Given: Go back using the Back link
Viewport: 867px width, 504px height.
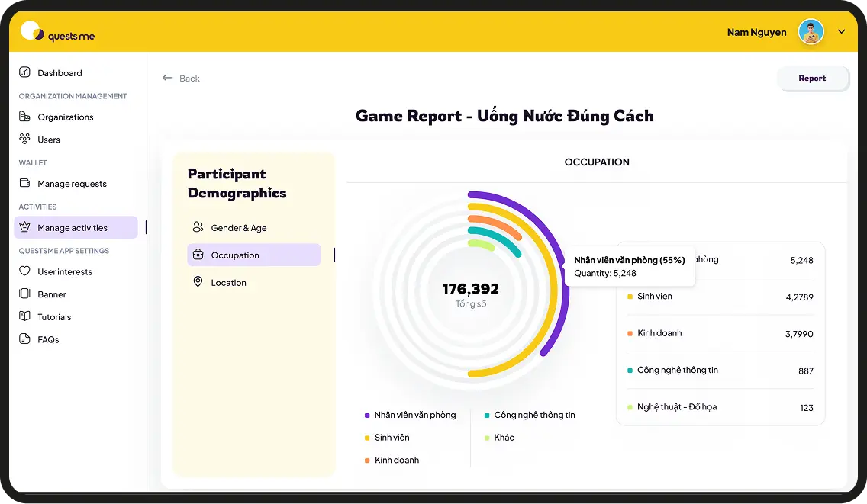Looking at the screenshot, I should click(x=182, y=79).
